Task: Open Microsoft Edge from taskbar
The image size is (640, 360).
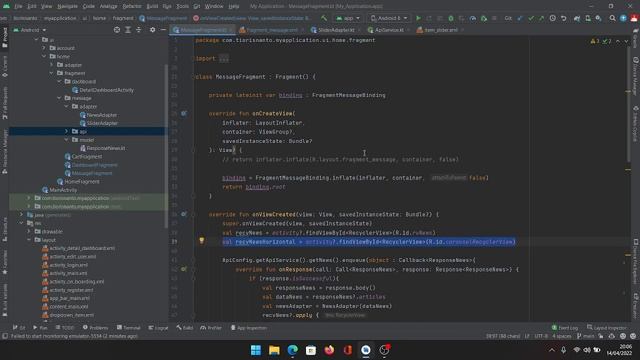Action: (x=293, y=350)
